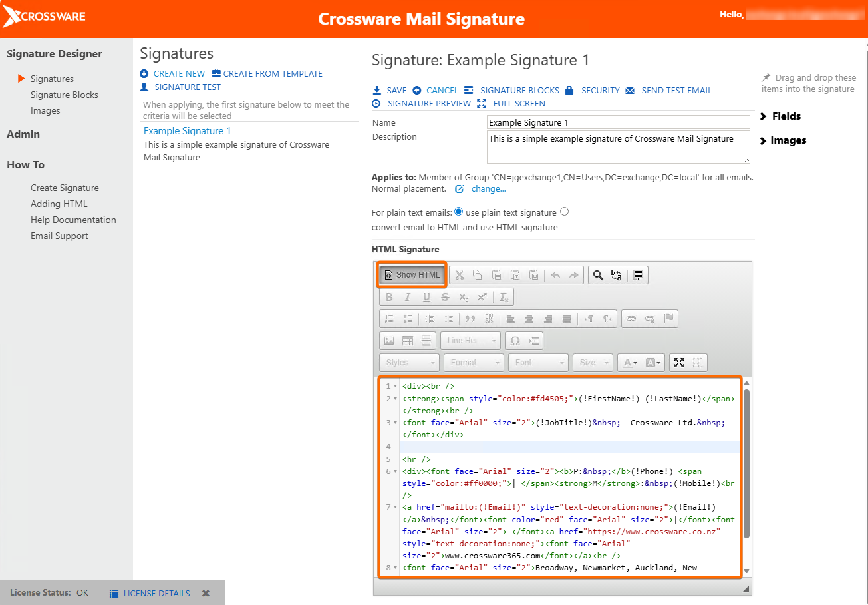Viewport: 868px width, 605px height.
Task: Open Signature Blocks in the left sidebar
Action: click(64, 95)
